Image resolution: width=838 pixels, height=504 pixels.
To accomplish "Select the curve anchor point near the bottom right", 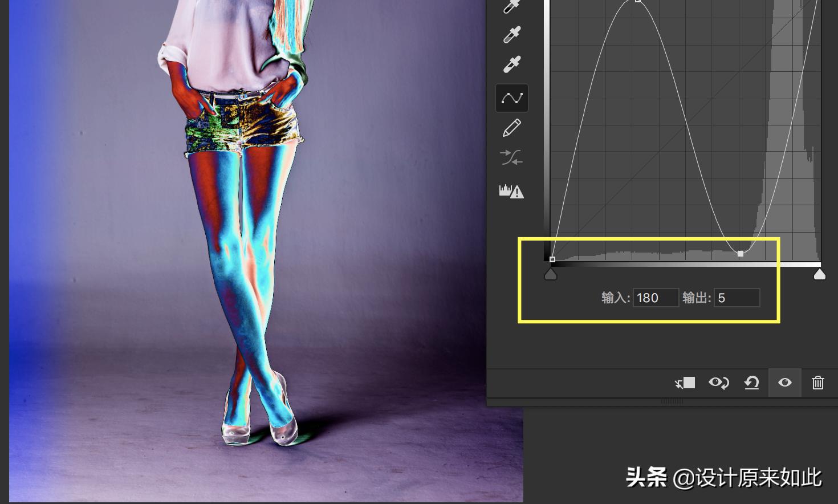I will pos(741,254).
